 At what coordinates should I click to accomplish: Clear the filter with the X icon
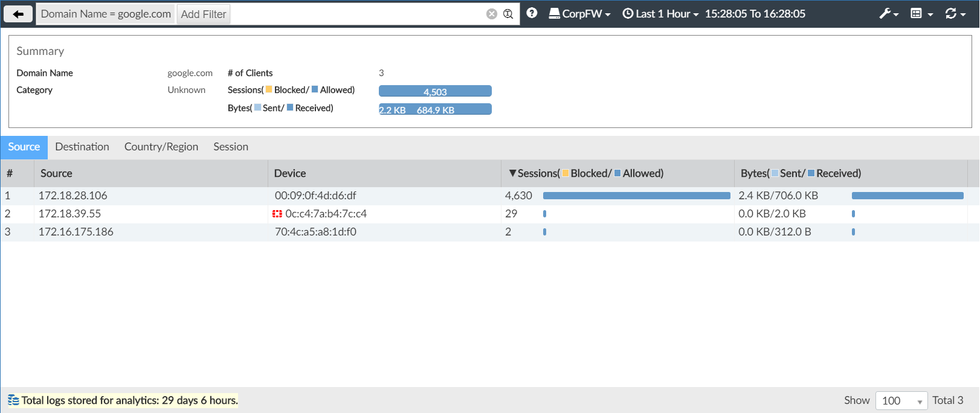[x=492, y=14]
